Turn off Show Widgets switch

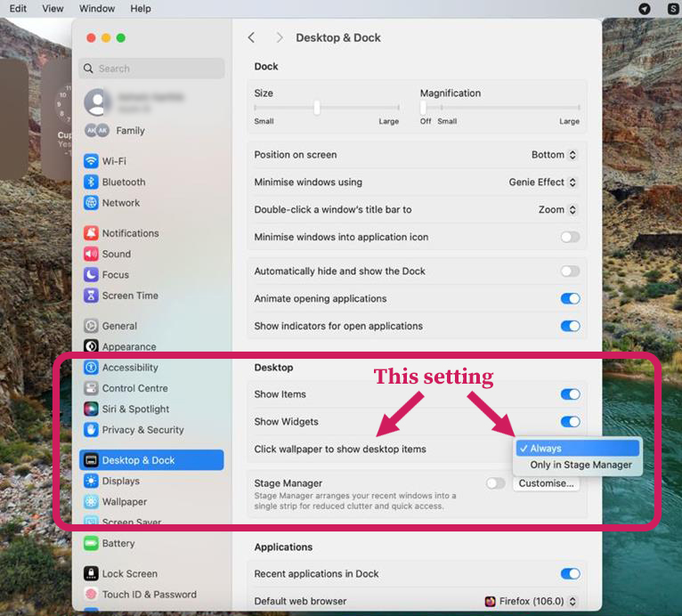coord(570,422)
